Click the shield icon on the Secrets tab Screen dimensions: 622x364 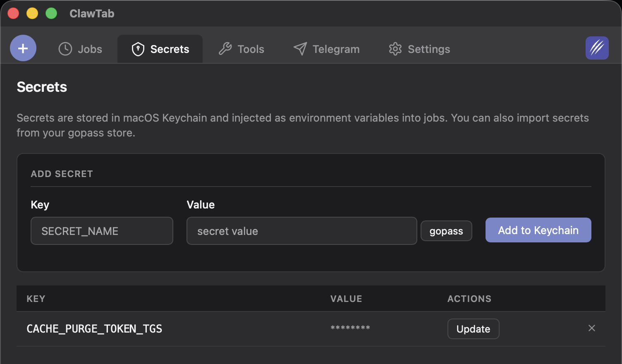(138, 49)
